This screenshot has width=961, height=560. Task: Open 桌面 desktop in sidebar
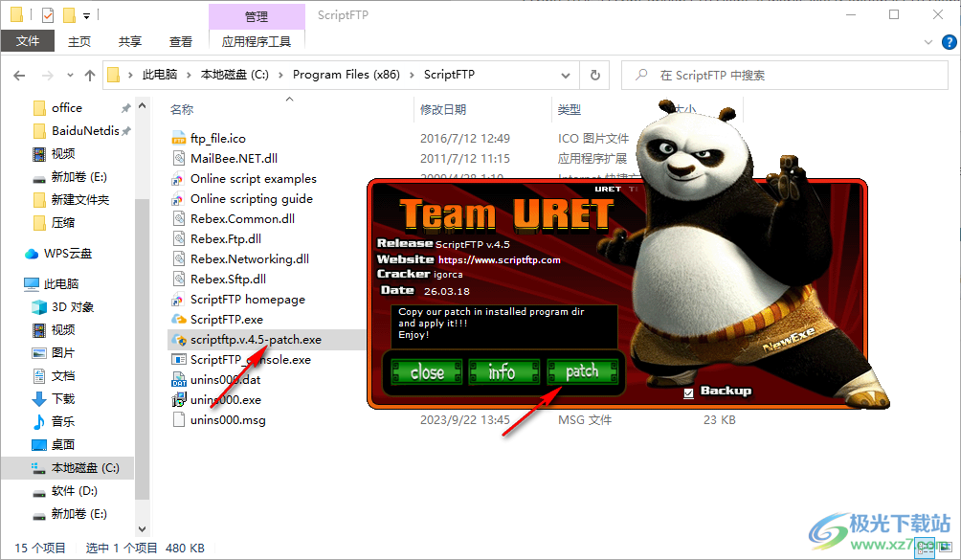(54, 445)
